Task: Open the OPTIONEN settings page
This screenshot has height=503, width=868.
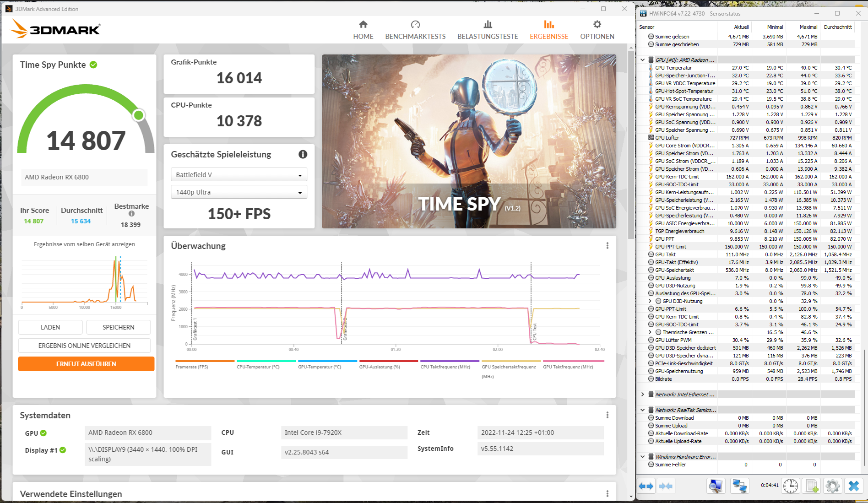Action: [x=597, y=30]
